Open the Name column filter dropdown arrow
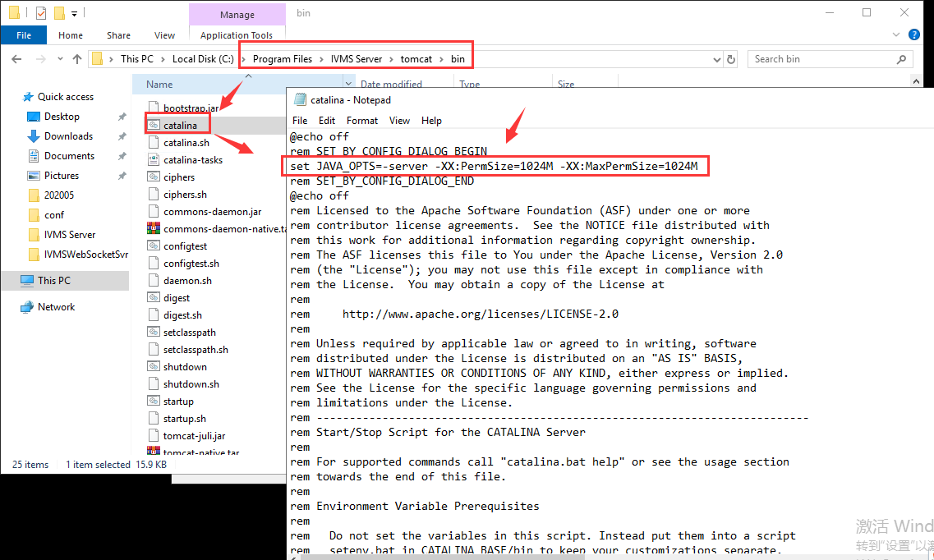Screen dimensions: 934x560 coord(349,84)
